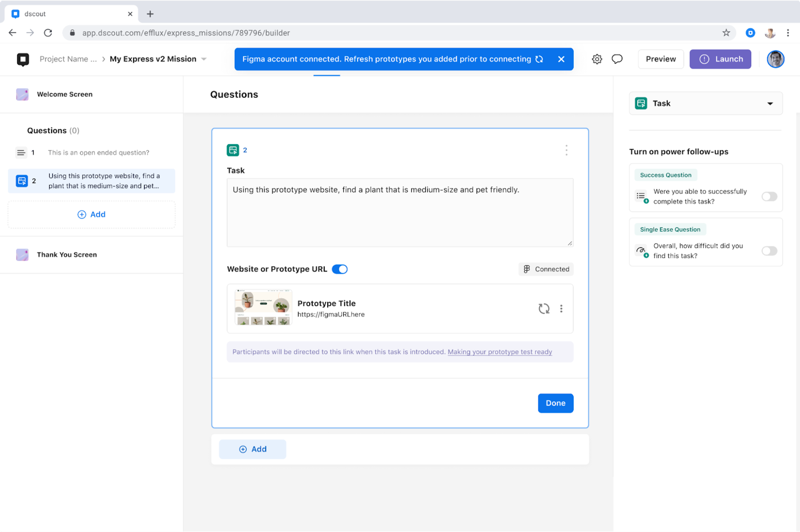Select question 2 prototype task item

click(x=92, y=181)
